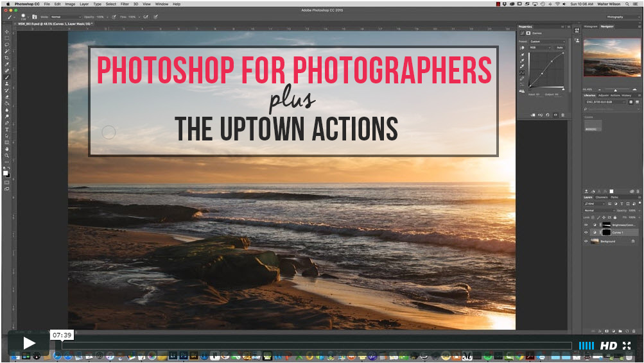Select the Lasso tool
This screenshot has height=363, width=644.
(x=7, y=44)
